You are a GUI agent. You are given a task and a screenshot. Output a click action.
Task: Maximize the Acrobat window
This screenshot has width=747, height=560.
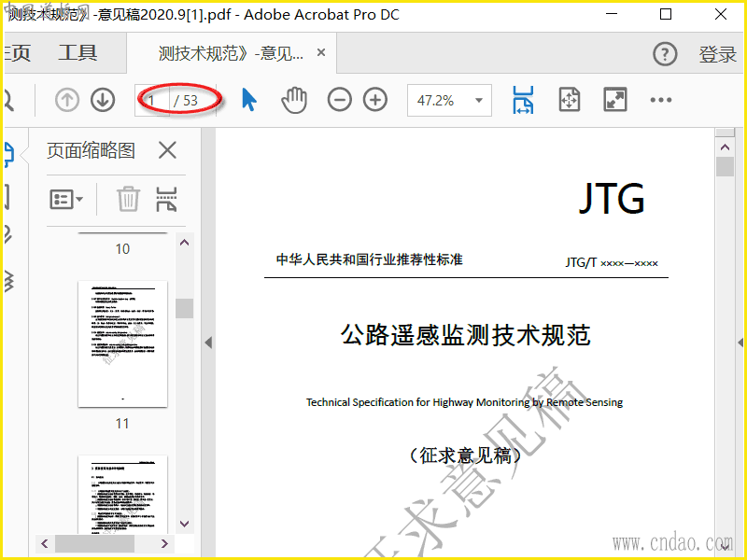[x=666, y=14]
